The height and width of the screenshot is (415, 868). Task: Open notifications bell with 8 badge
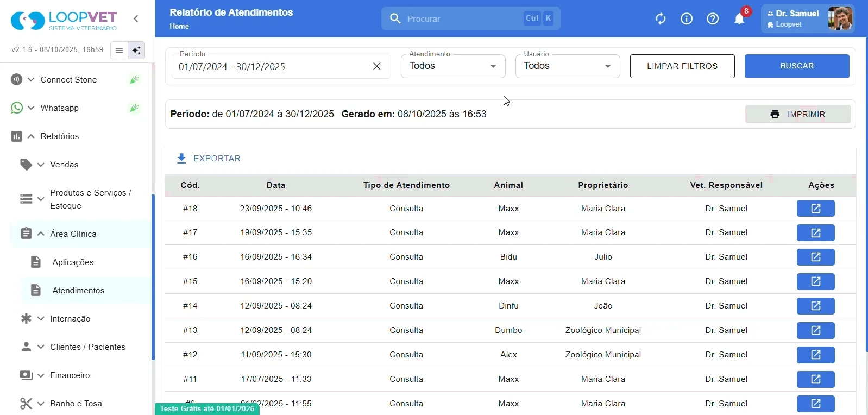pos(740,19)
